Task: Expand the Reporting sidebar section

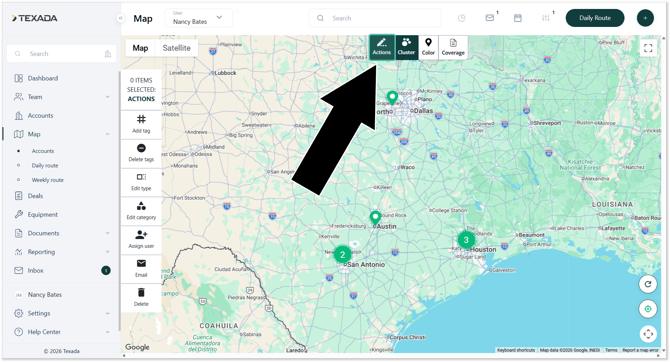Action: 62,252
